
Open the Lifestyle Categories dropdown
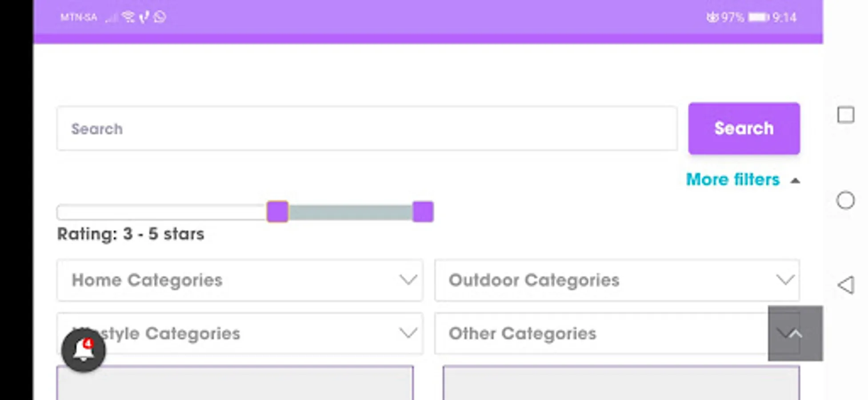click(x=240, y=333)
